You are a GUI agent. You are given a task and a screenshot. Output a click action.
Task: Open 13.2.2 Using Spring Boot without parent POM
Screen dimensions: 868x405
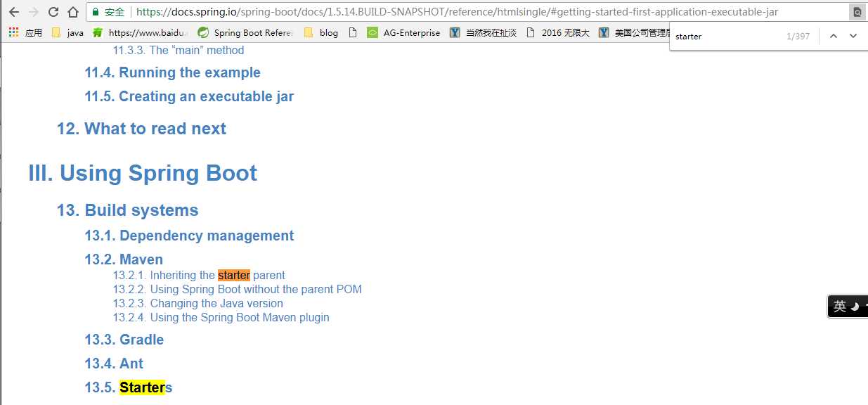(x=238, y=289)
